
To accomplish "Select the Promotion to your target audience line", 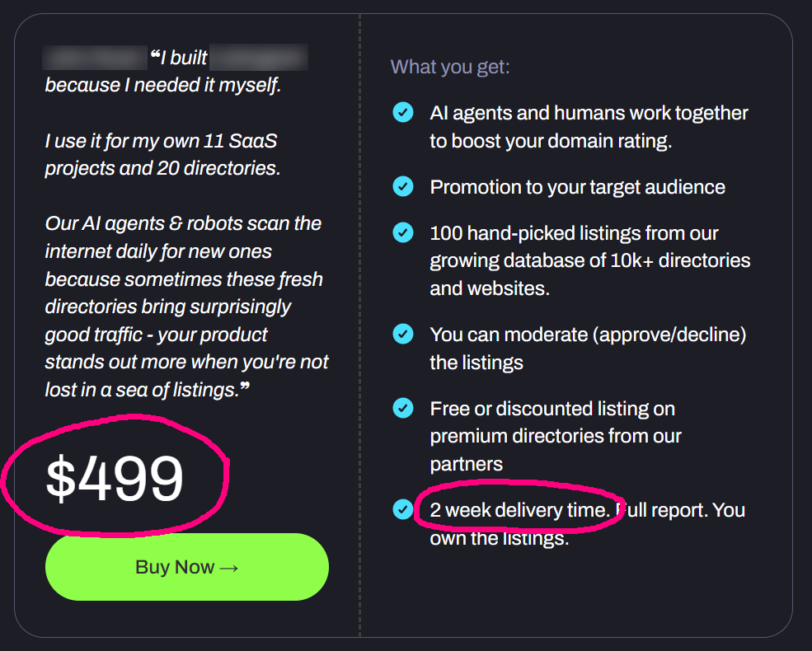I will [x=577, y=186].
